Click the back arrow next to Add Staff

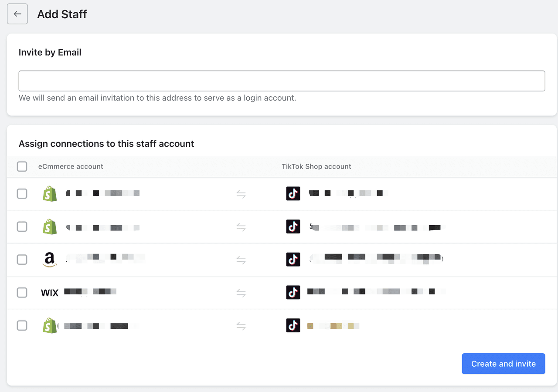coord(17,14)
